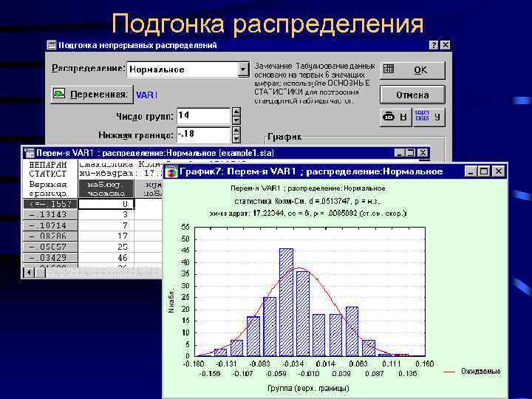The width and height of the screenshot is (532, 399).
Task: Click the статистика Колм-См. line in graph
Action: tap(307, 201)
